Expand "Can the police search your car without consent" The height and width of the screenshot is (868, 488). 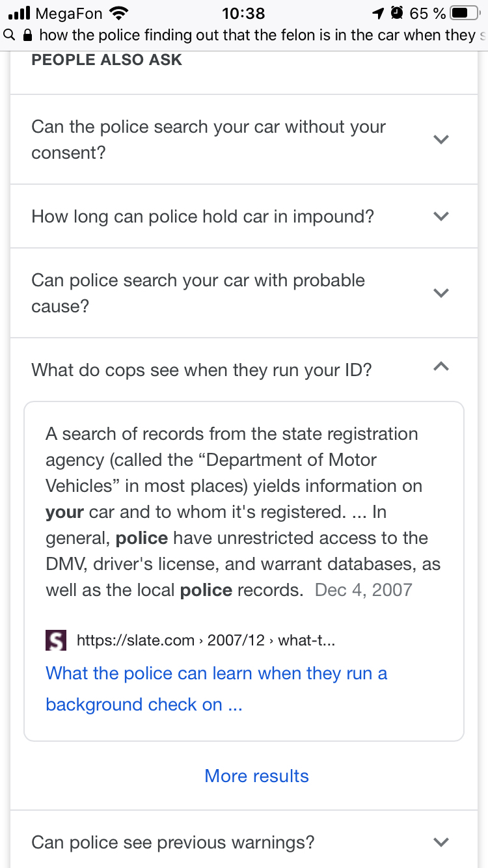pos(441,139)
